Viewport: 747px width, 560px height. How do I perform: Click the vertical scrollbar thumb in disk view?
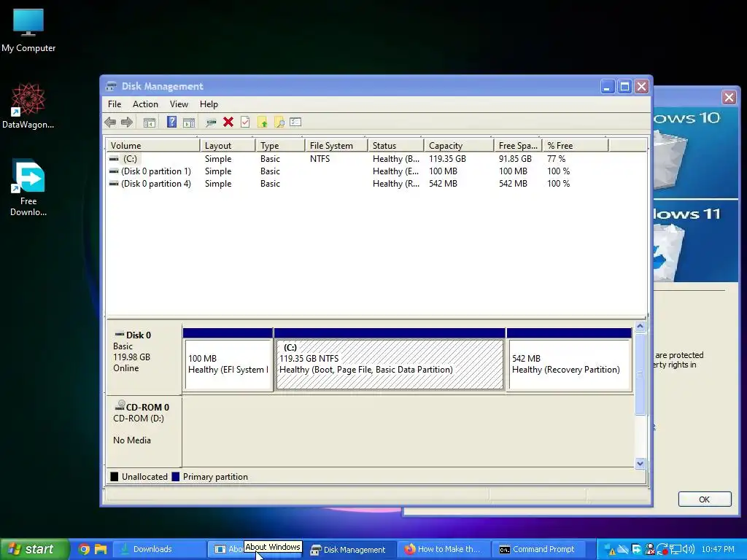tap(640, 374)
